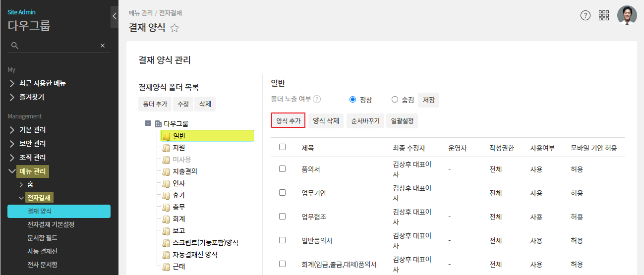This screenshot has width=644, height=275.
Task: Select the 숨김 radio button
Action: 395,100
